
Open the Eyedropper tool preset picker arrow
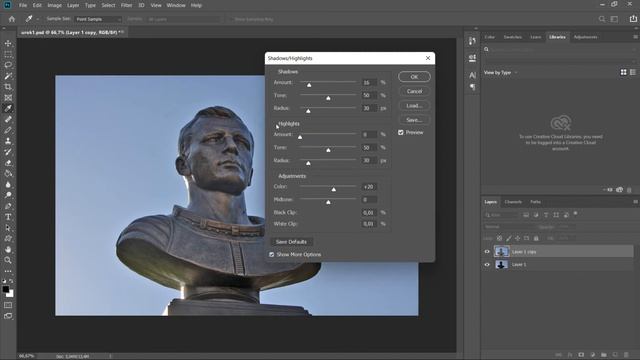(x=38, y=19)
